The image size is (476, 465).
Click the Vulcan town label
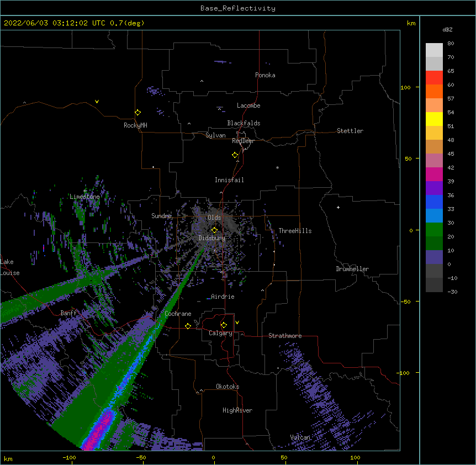(300, 437)
